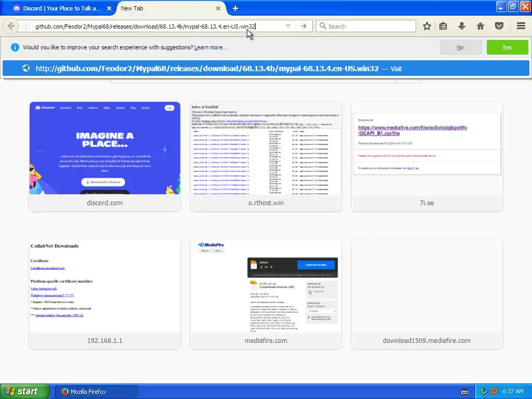Open the hamburger menu

(521, 26)
